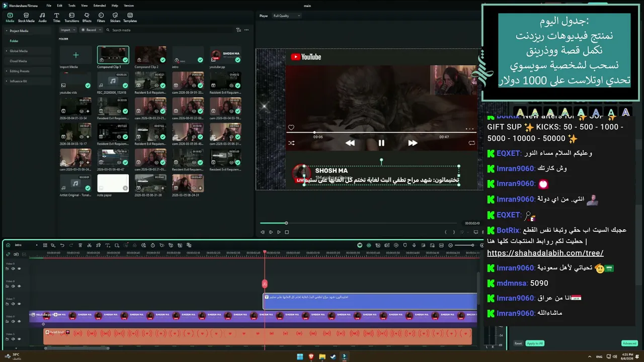This screenshot has height=362, width=644.
Task: Mute the Video 7 track
Action: click(13, 304)
